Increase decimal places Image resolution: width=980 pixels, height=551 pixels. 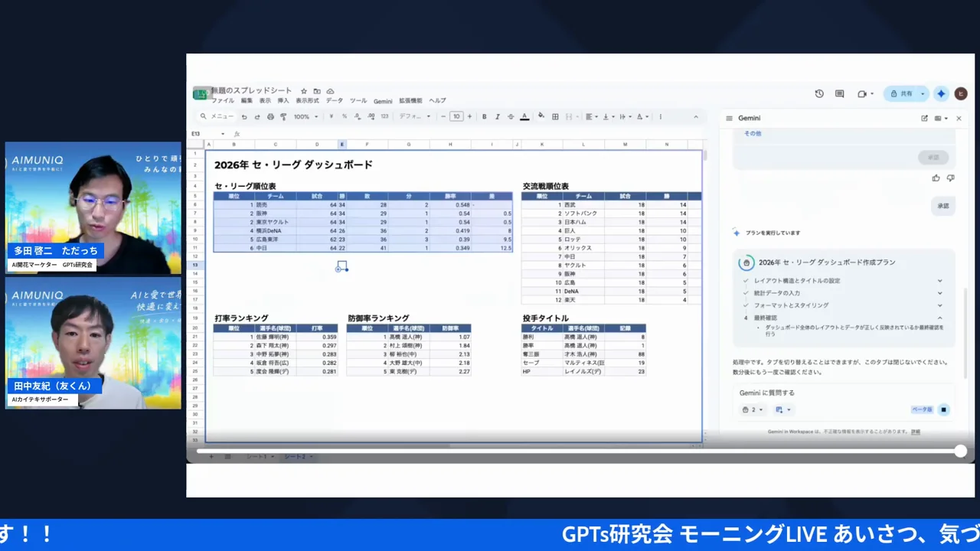point(371,117)
